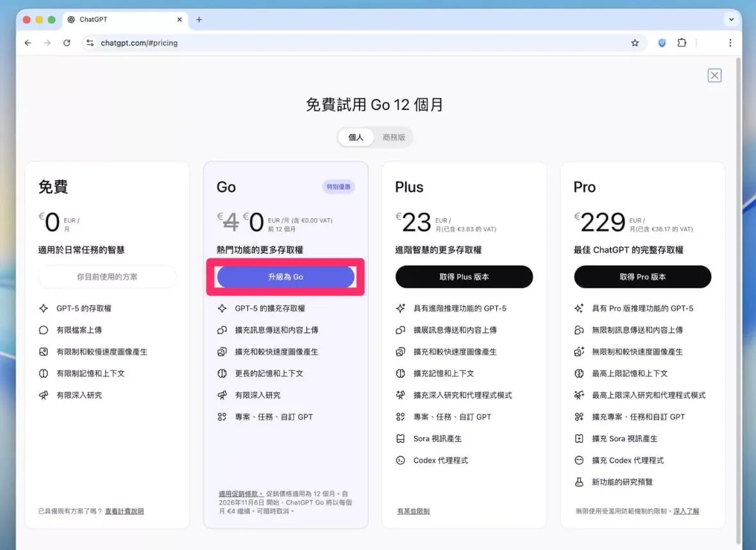This screenshot has height=550, width=756.
Task: Click the 取得 Plus 版本 button
Action: click(464, 277)
